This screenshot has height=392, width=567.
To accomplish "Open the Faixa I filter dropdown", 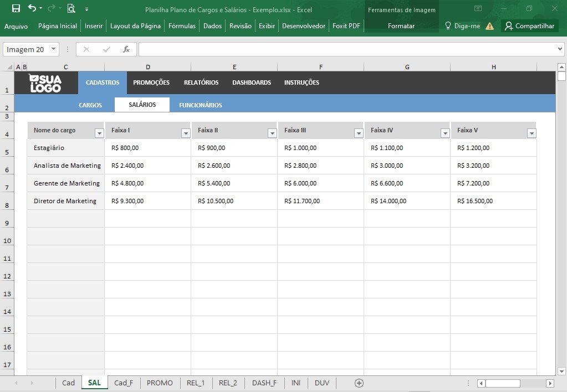I will pyautogui.click(x=186, y=133).
